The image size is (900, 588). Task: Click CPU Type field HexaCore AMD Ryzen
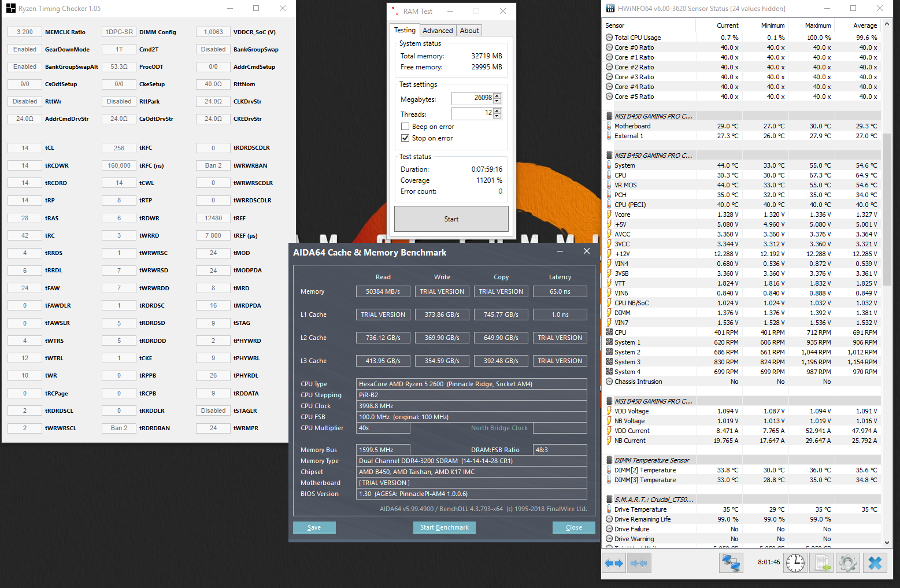[472, 384]
